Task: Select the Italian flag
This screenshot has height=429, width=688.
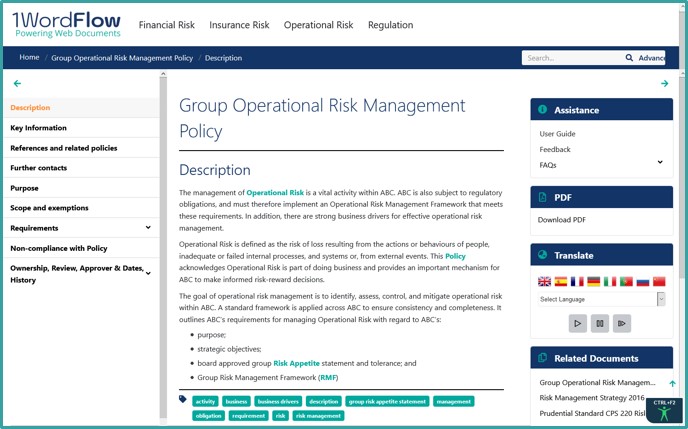Action: (x=610, y=282)
